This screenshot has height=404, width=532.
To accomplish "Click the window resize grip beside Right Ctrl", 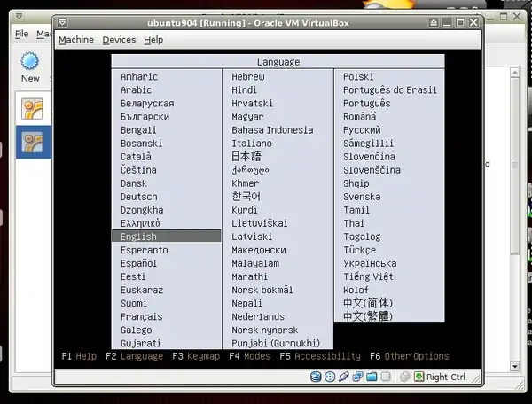I will click(477, 377).
